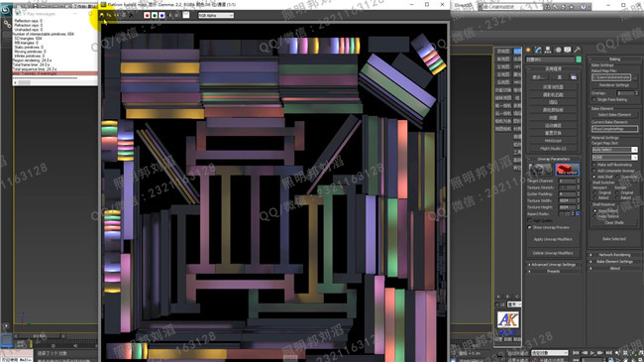Expand the Network Rendering rollout
This screenshot has height=362, width=644.
[614, 255]
